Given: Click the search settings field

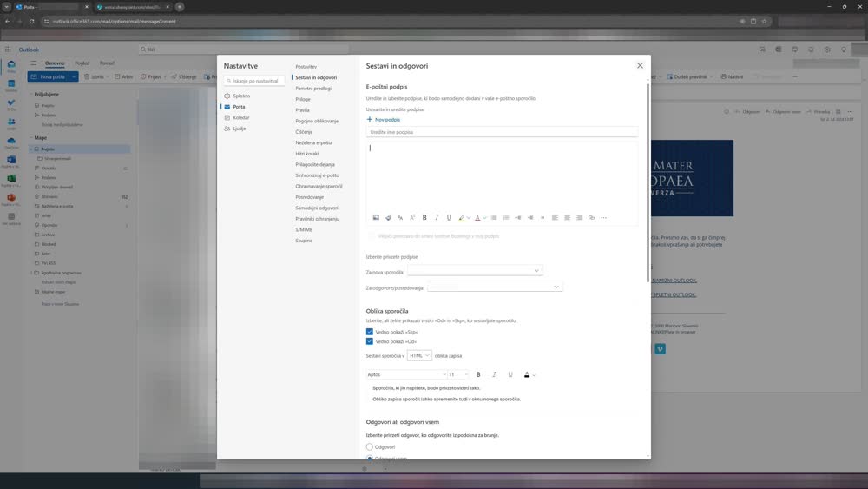Looking at the screenshot, I should tap(254, 81).
